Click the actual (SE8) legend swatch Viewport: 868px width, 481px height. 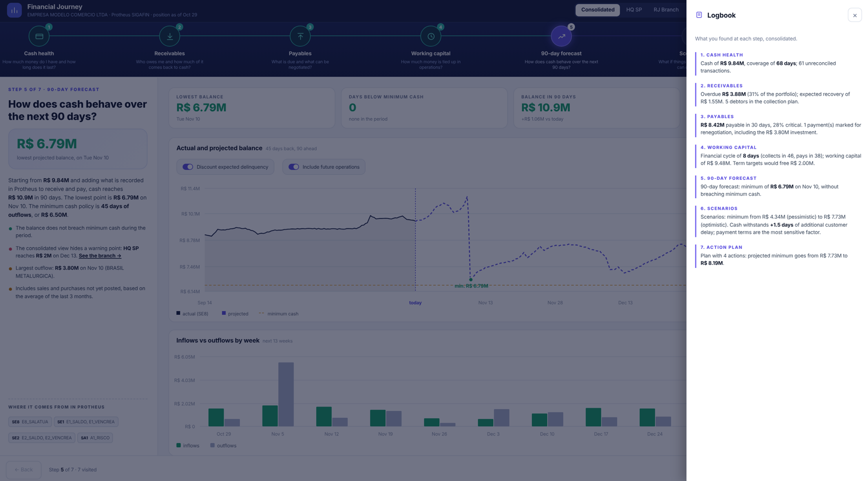click(178, 313)
